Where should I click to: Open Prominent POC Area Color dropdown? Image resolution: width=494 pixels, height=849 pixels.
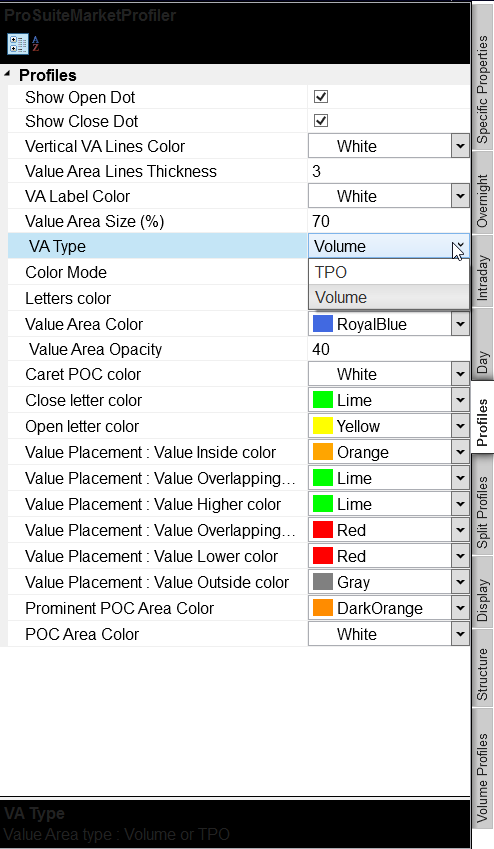click(x=460, y=608)
